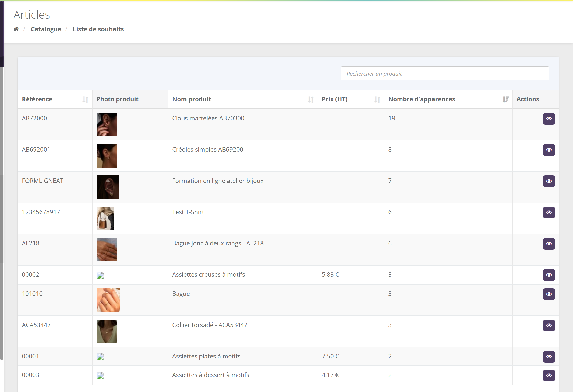The height and width of the screenshot is (392, 573).
Task: Click the home icon in breadcrumb
Action: pyautogui.click(x=16, y=29)
